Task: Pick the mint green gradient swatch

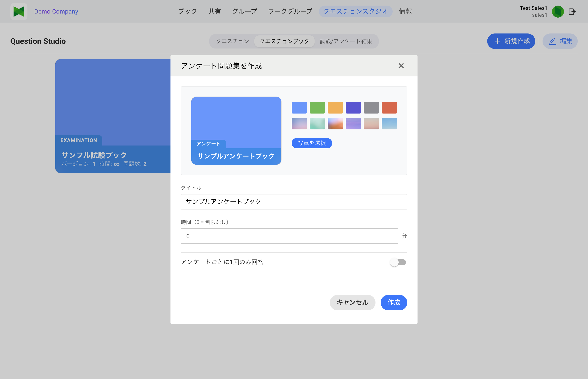Action: [317, 124]
